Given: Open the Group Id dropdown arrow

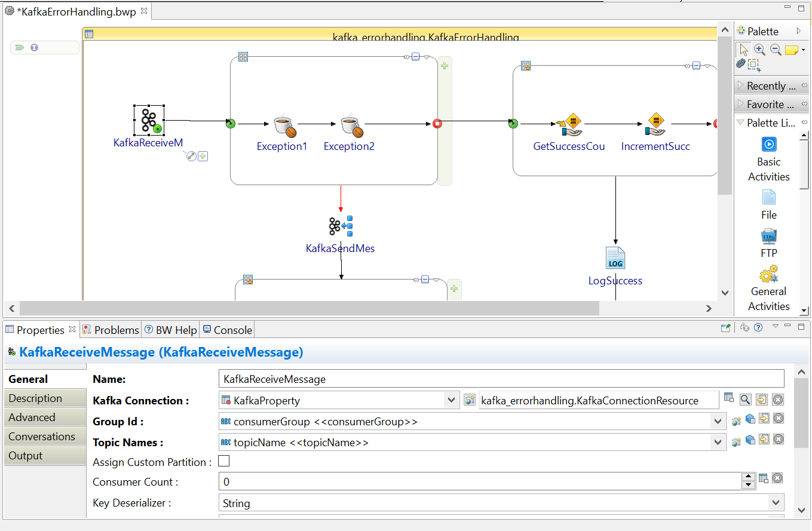Looking at the screenshot, I should tap(718, 422).
